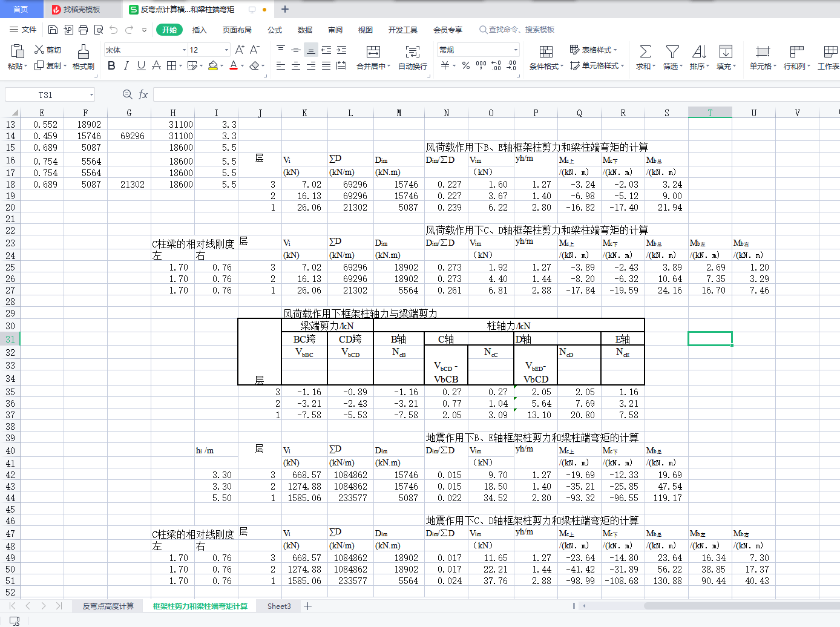Open the font size 12 dropdown
The width and height of the screenshot is (840, 627).
(226, 50)
